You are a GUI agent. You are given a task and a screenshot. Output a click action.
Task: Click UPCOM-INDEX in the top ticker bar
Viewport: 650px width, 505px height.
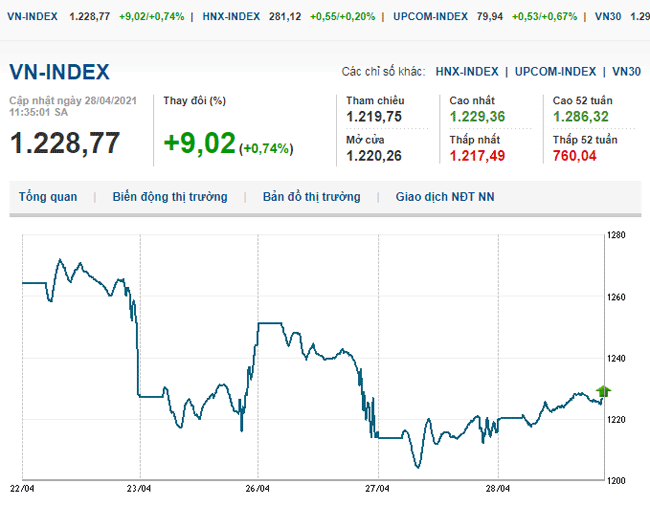[x=432, y=17]
